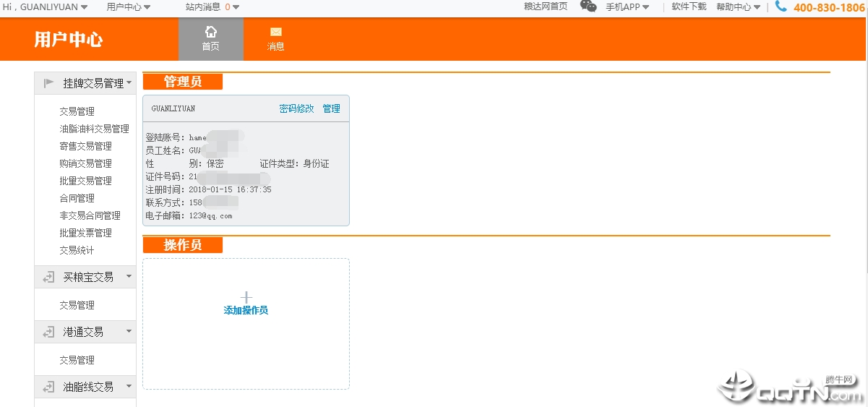This screenshot has height=407, width=868.
Task: Click the 管理 link on admin card
Action: (331, 108)
